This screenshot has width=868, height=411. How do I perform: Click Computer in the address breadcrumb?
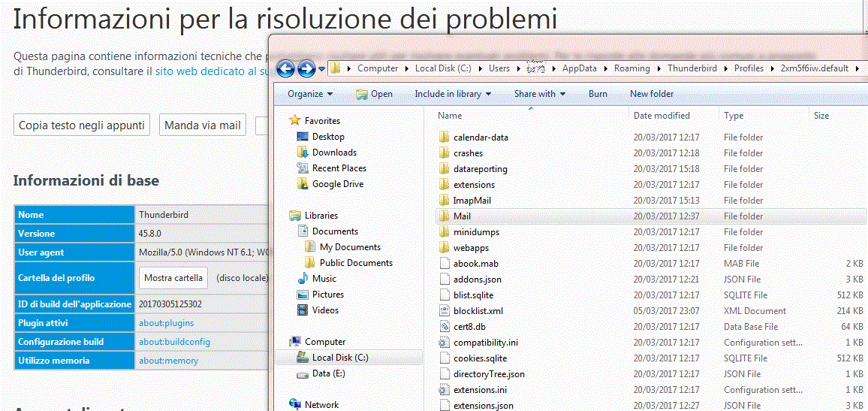click(x=378, y=68)
